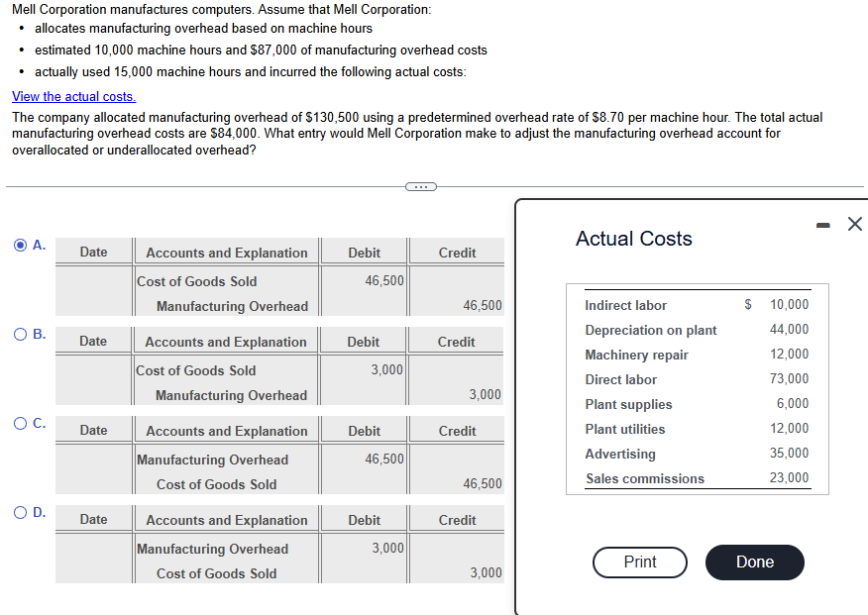Screen dimensions: 868x615
Task: Select answer option B radio button
Action: (x=21, y=334)
